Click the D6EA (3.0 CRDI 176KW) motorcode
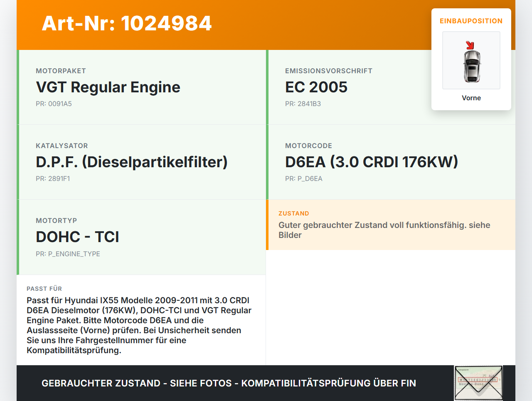Image resolution: width=532 pixels, height=401 pixels. (x=372, y=162)
